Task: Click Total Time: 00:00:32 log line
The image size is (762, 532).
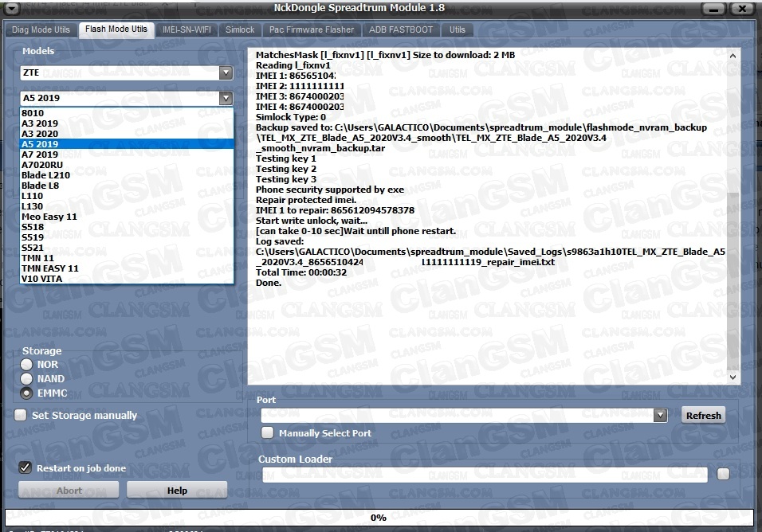Action: 301,272
